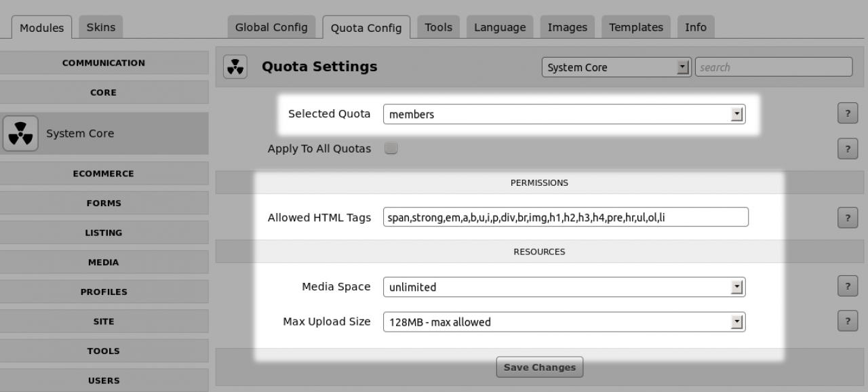Open help for Allowed HTML Tags

tap(847, 218)
